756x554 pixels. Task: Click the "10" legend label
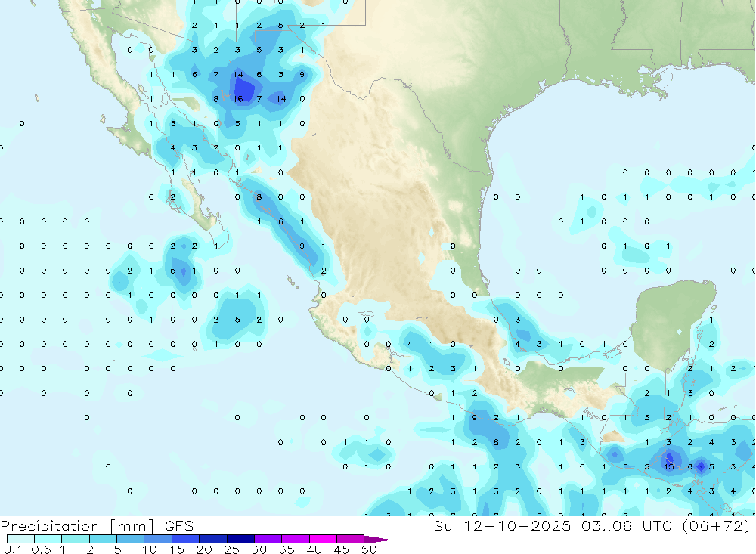tap(150, 549)
